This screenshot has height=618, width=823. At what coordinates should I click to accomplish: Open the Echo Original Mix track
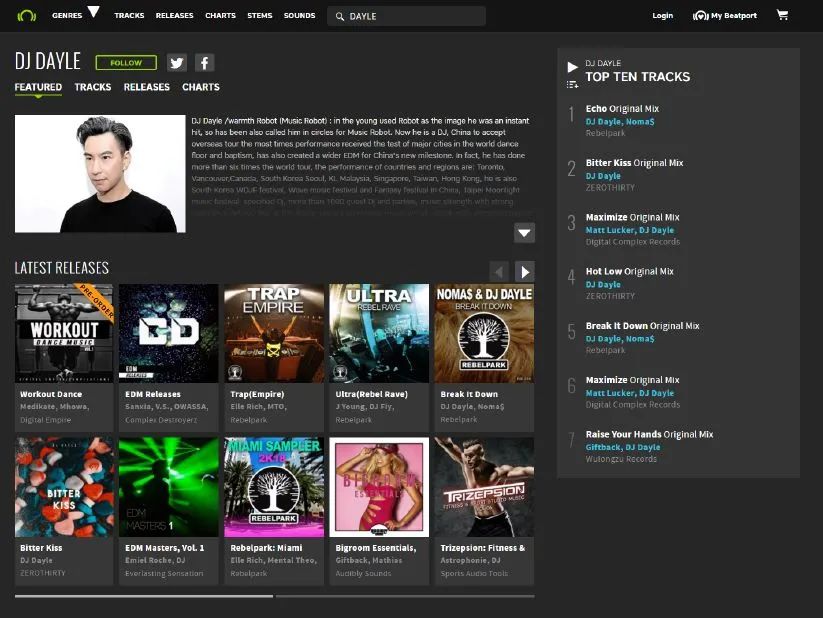[622, 109]
